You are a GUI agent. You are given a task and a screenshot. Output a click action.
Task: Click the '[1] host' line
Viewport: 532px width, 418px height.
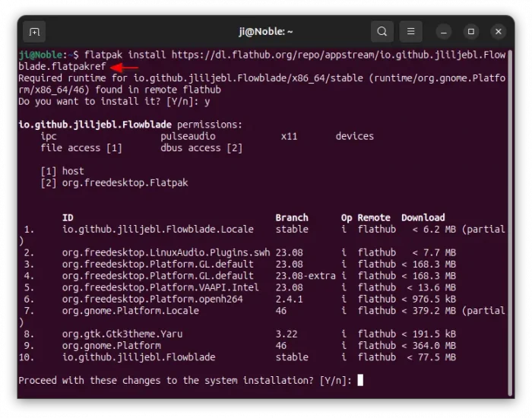click(62, 171)
